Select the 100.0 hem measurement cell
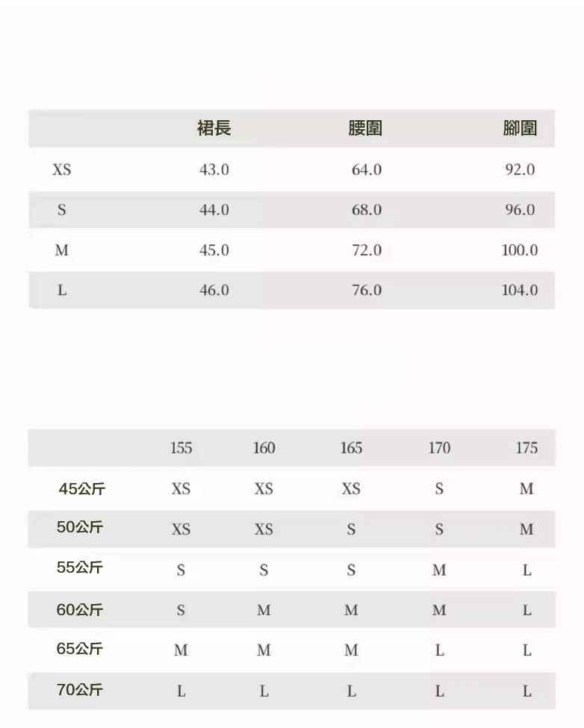This screenshot has width=584, height=728. pyautogui.click(x=520, y=250)
